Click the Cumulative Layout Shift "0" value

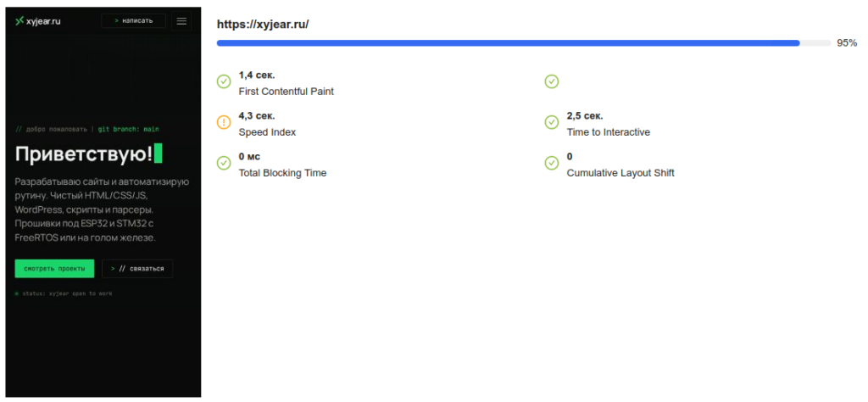tap(570, 156)
